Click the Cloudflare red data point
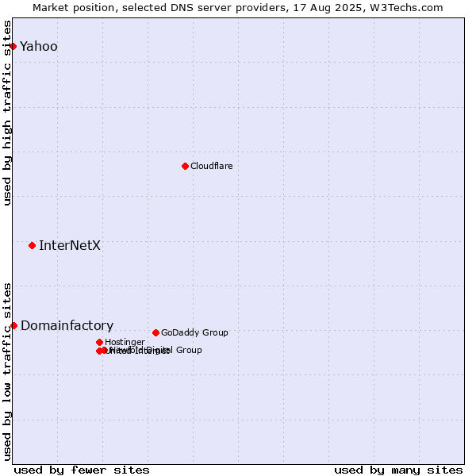This screenshot has height=476, width=476. pyautogui.click(x=185, y=166)
